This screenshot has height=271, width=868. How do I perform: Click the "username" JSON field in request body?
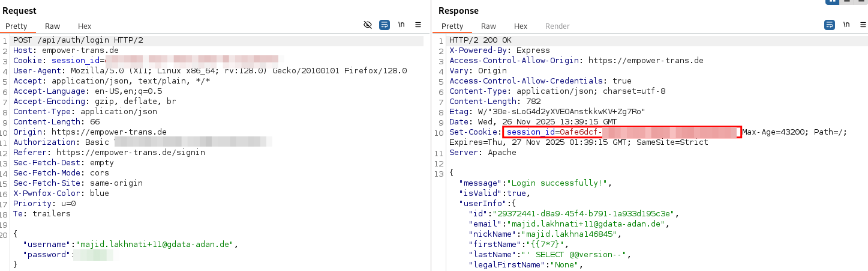(x=131, y=245)
